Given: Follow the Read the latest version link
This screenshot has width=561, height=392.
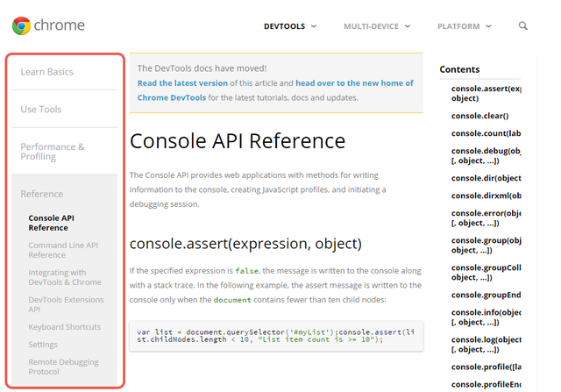Looking at the screenshot, I should point(182,83).
